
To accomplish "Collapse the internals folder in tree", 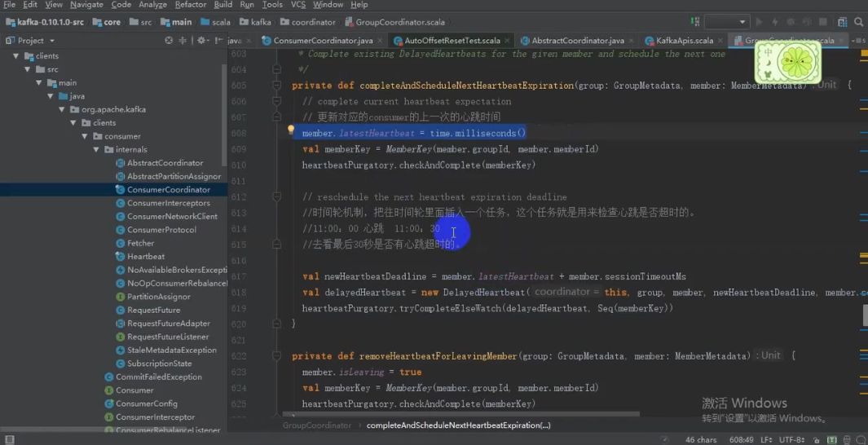I will click(x=96, y=149).
